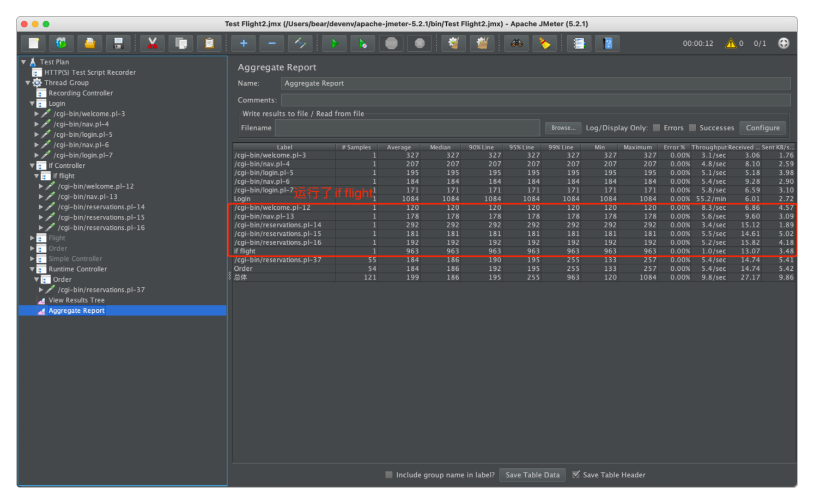Collapse the Test Plan root node

[x=23, y=62]
